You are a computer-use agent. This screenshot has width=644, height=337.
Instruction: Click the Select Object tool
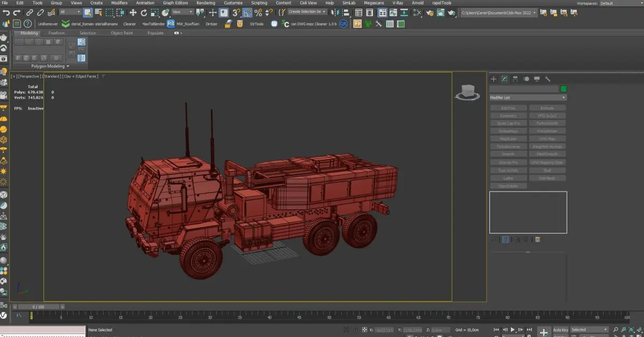[87, 12]
